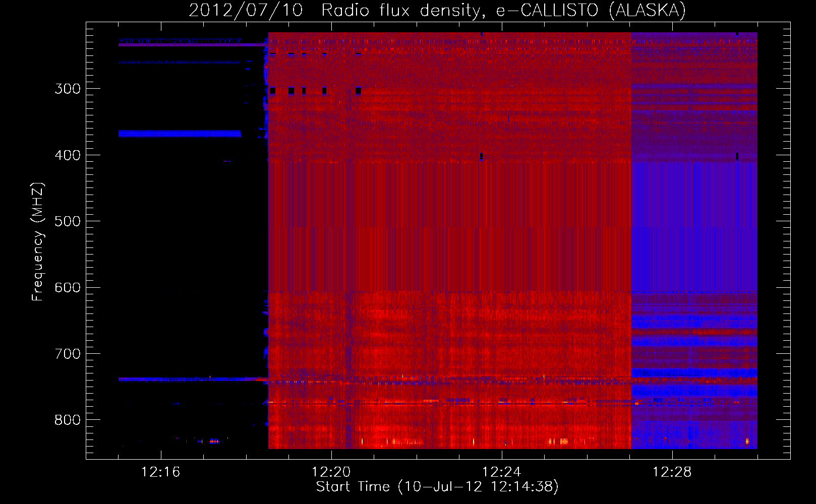Screen dimensions: 816x504
Task: Click the 12:24 time tick label
Action: (502, 472)
